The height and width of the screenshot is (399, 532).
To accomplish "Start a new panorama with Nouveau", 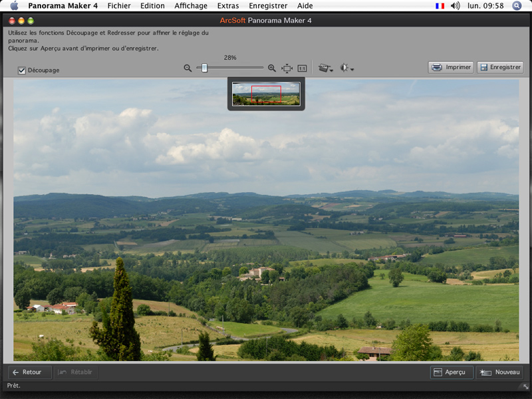I will 500,372.
